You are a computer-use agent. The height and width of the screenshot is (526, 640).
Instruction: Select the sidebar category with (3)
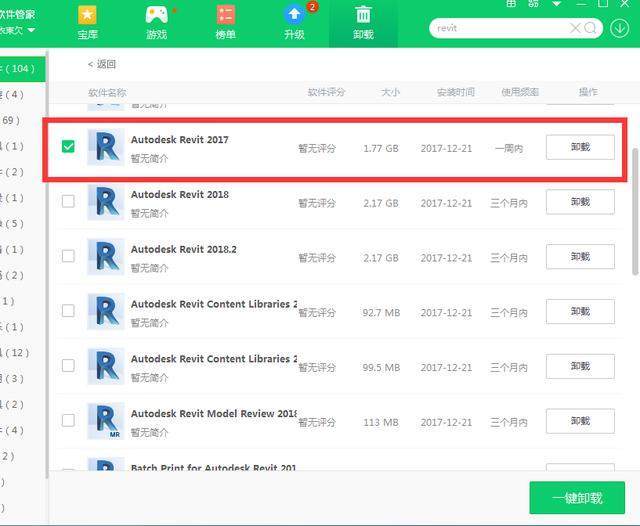[x=13, y=378]
